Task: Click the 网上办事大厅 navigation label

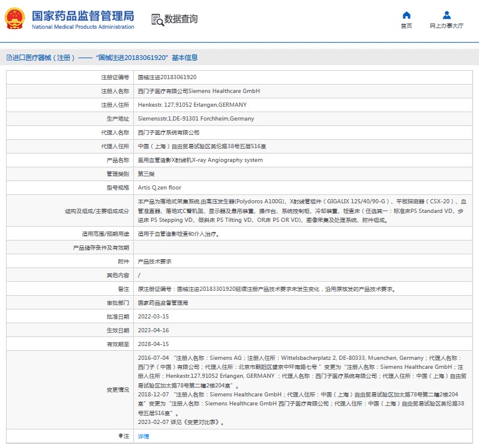Action: [x=446, y=26]
